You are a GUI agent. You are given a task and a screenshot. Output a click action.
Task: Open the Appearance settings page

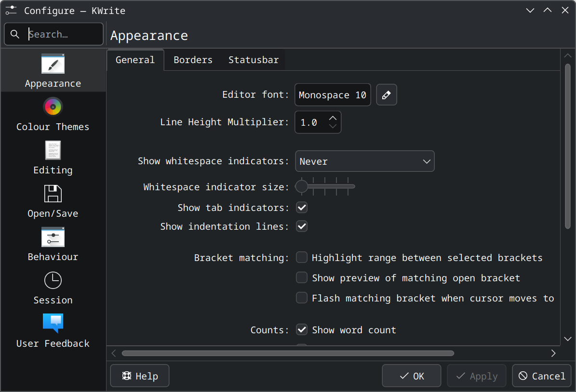point(53,71)
